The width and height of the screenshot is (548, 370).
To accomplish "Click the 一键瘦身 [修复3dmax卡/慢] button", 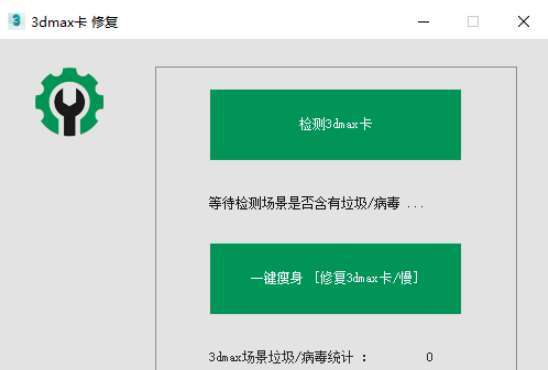I will point(335,278).
